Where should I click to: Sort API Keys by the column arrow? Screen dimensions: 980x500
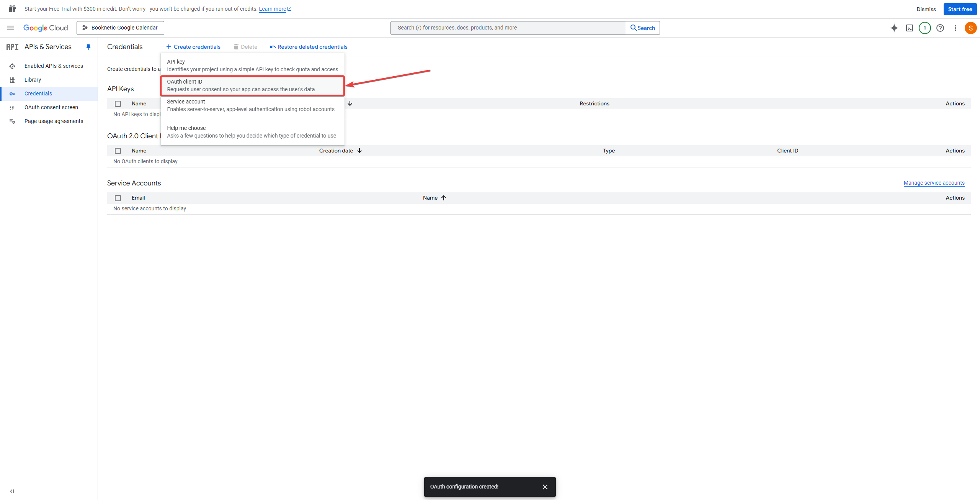pos(350,103)
